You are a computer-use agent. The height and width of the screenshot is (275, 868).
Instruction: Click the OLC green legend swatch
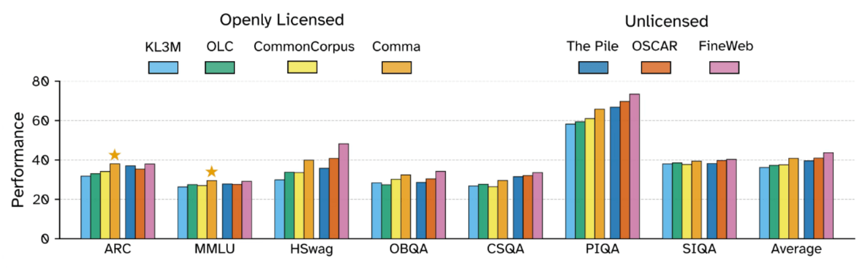(219, 68)
